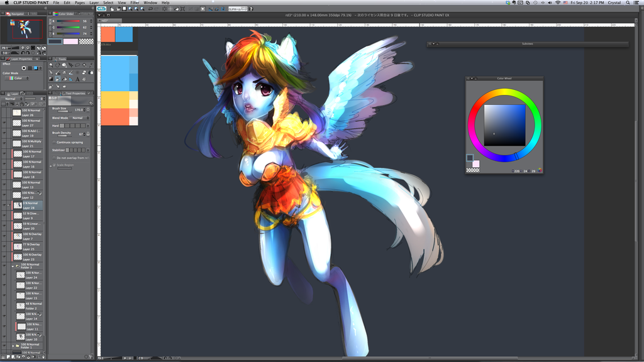Select the highlighted Brush tool
The height and width of the screenshot is (362, 644).
point(57,79)
